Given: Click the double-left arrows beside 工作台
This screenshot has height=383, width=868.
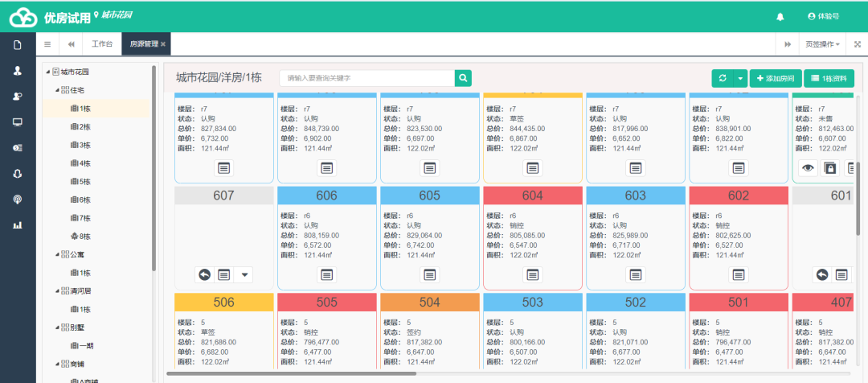Looking at the screenshot, I should tap(71, 44).
